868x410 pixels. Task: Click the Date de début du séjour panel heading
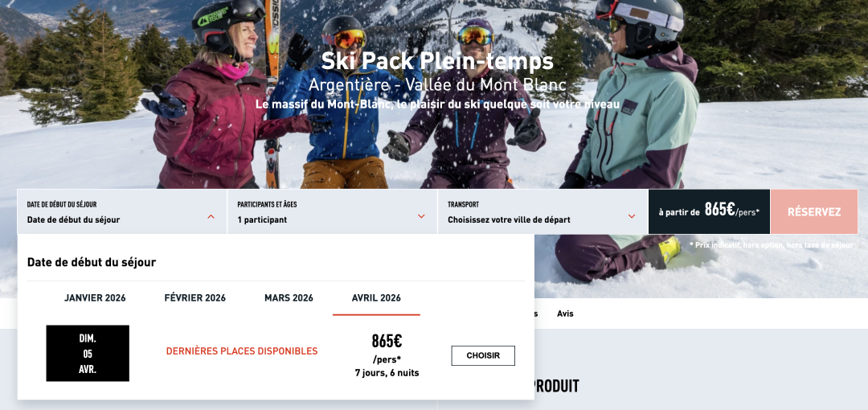coord(92,262)
